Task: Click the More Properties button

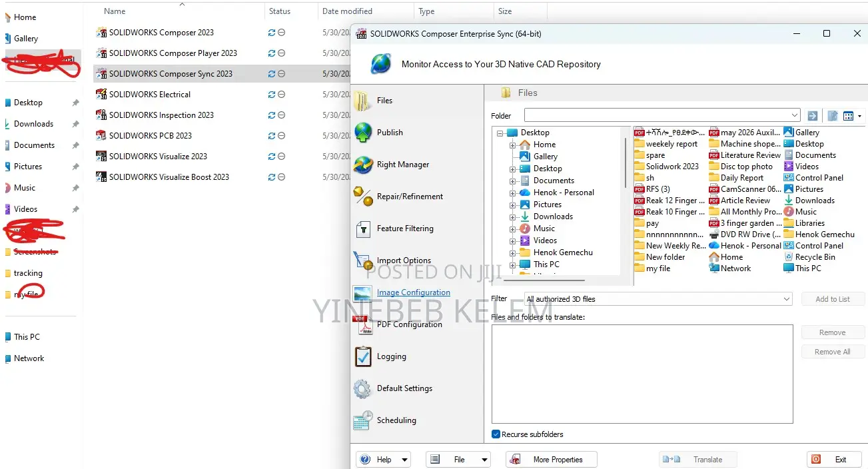Action: 551,460
